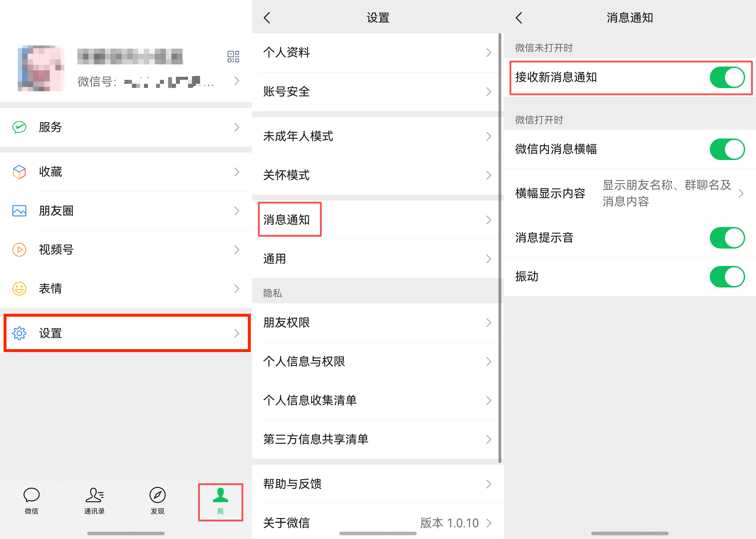Toggle the 振动 vibration switch
Screen dimensions: 756x539
pyautogui.click(x=727, y=276)
